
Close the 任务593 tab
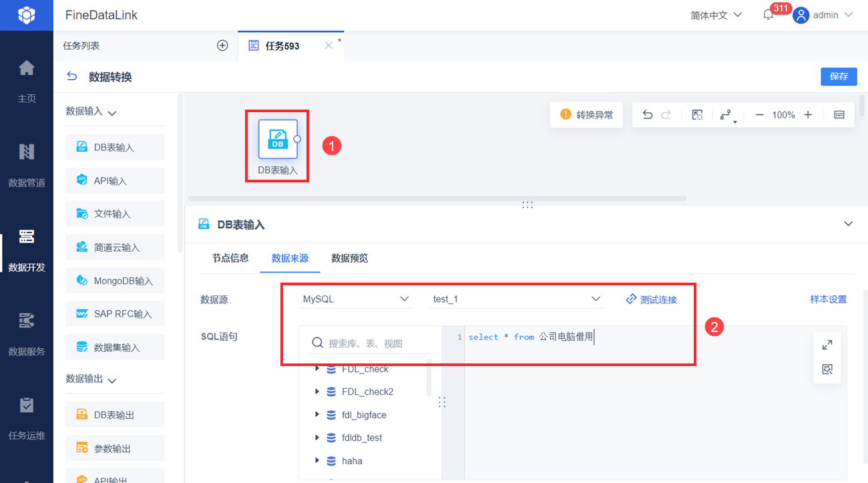point(329,45)
